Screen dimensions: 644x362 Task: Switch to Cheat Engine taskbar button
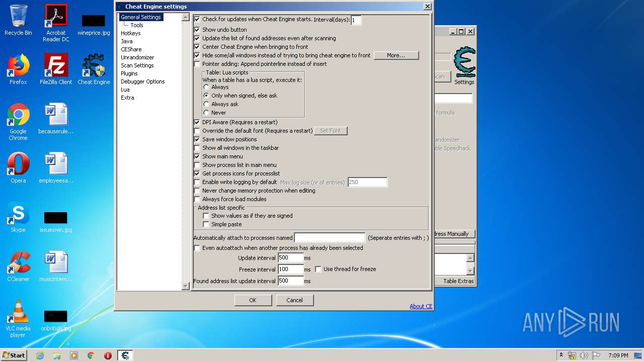point(125,355)
